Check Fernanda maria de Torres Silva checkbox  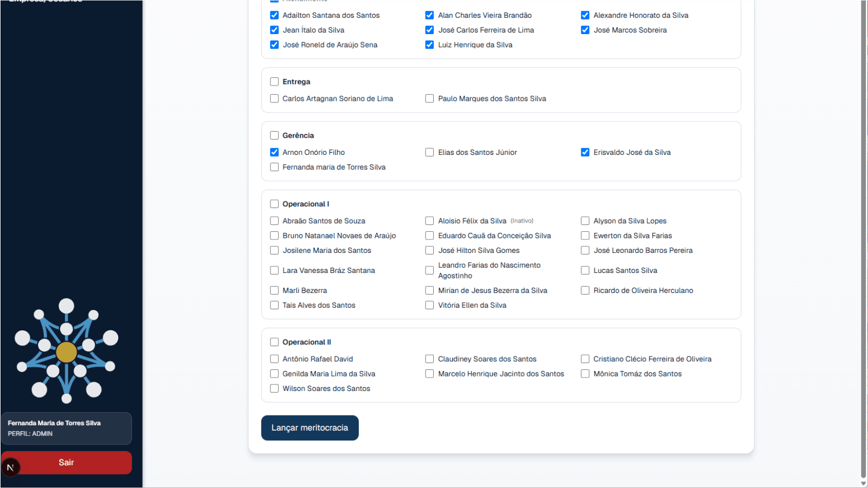point(274,167)
